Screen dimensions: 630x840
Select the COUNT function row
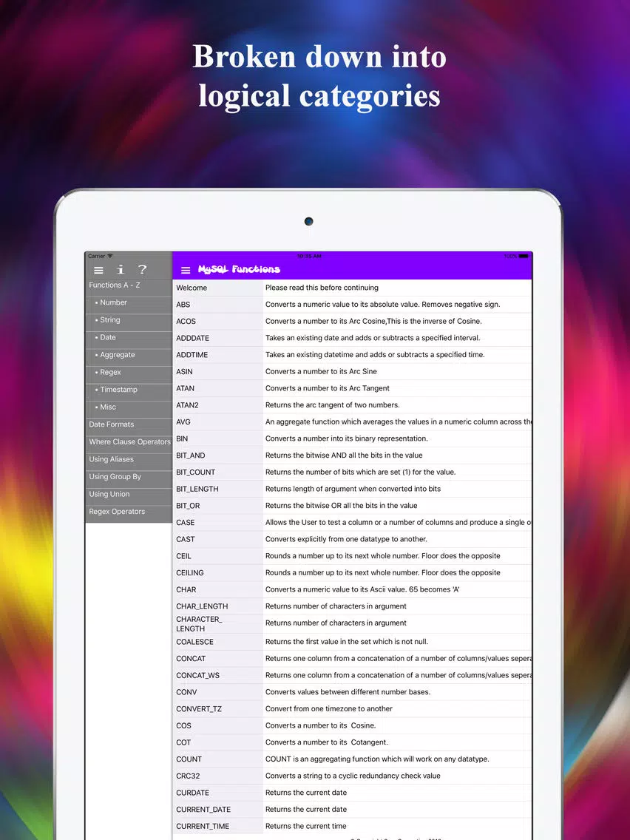(352, 759)
